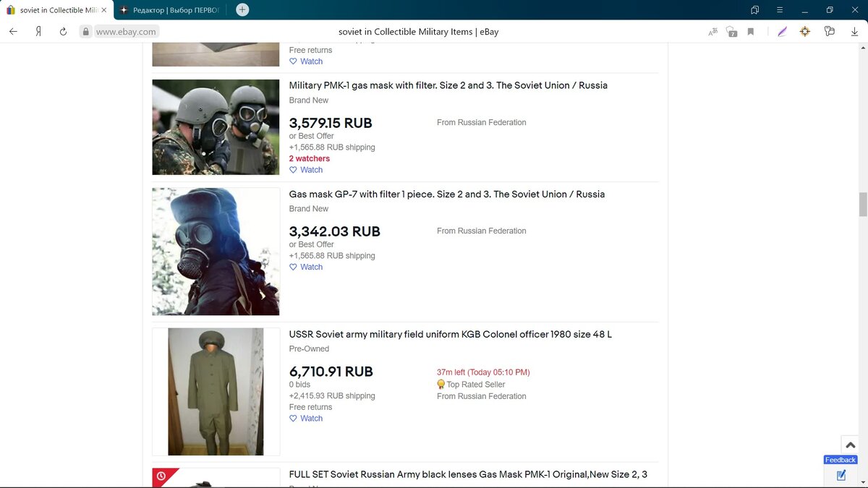
Task: Close the eBay soviet tab
Action: point(103,10)
